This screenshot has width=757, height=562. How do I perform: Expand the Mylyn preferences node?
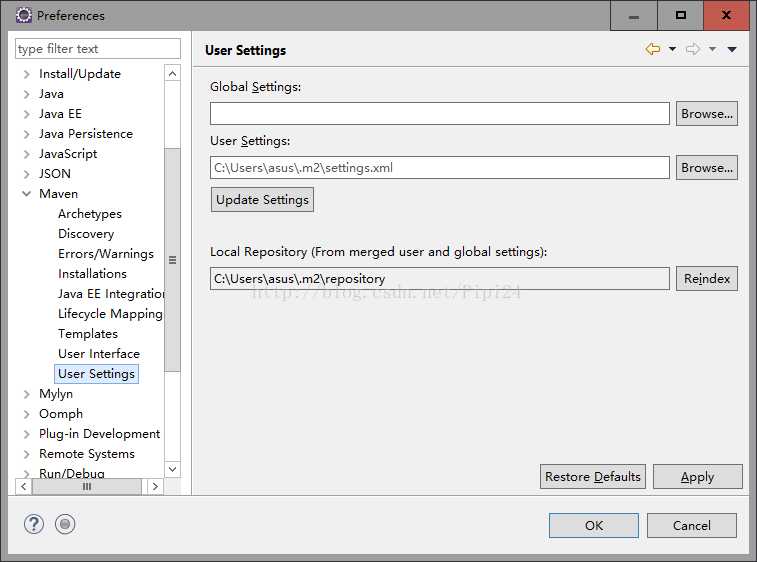tap(27, 394)
